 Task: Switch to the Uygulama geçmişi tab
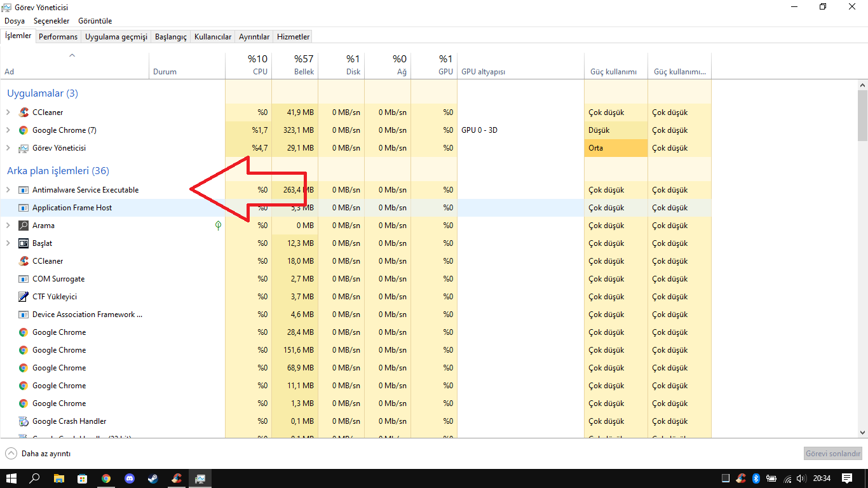click(116, 37)
